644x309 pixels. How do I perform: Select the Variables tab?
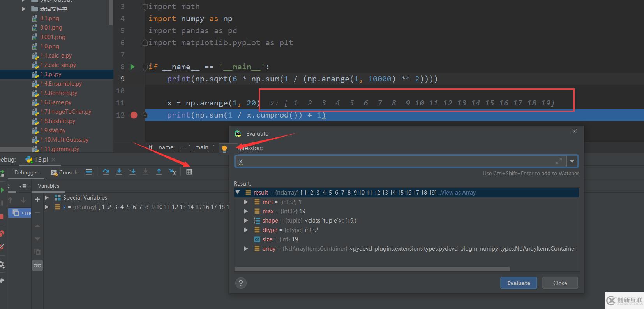[48, 186]
